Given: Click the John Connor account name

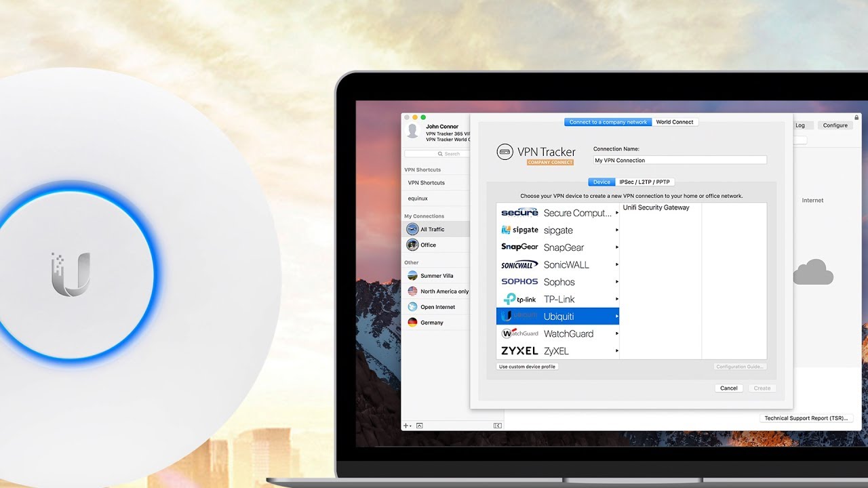Looking at the screenshot, I should coord(442,127).
